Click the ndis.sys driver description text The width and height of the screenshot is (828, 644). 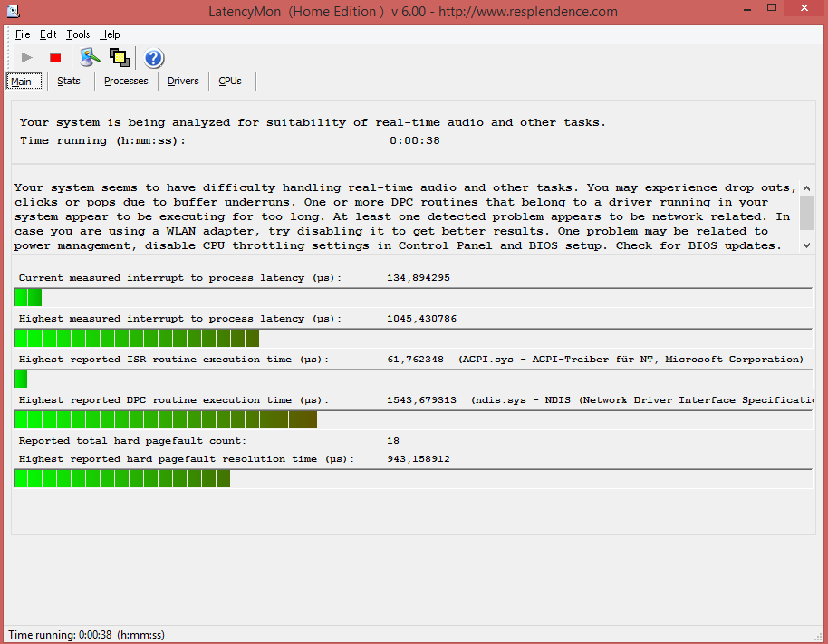pos(642,400)
